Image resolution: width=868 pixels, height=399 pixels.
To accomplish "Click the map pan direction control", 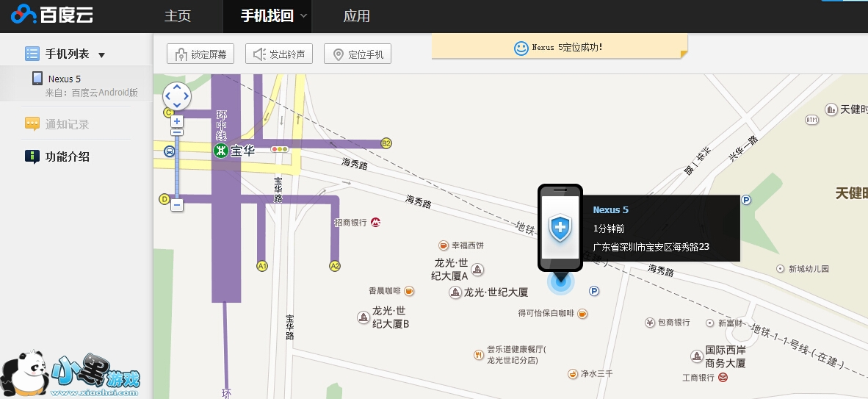I will coord(176,96).
